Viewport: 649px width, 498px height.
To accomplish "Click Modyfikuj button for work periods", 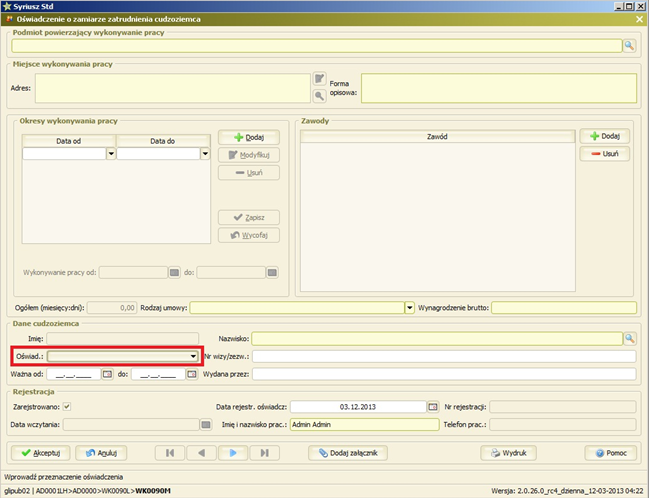I will 249,155.
